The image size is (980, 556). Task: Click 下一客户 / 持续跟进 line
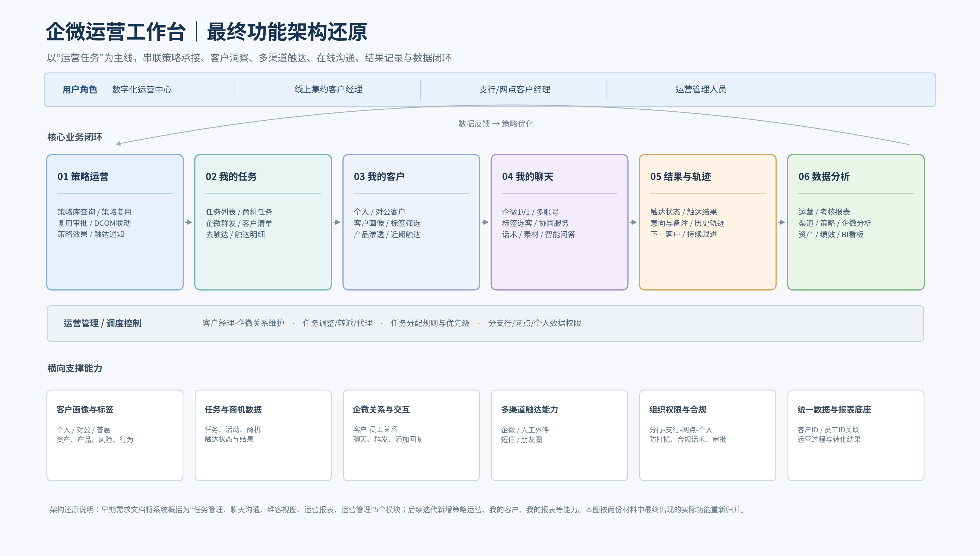coord(684,234)
